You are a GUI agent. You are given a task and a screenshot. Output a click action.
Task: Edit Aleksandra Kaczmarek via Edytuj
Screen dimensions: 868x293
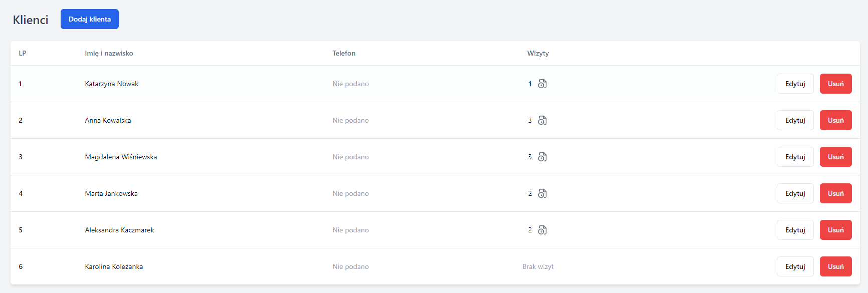[x=795, y=230]
